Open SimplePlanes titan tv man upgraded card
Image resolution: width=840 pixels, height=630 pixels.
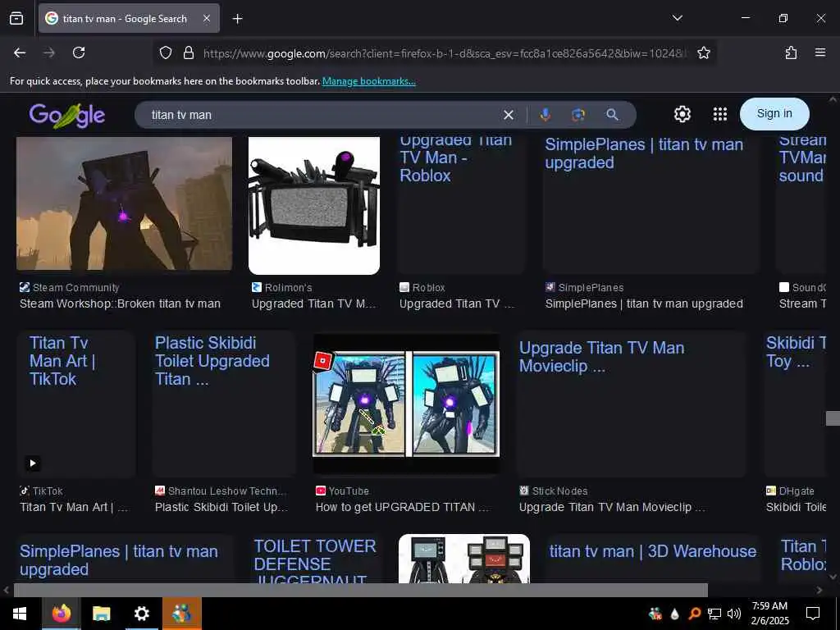pos(651,206)
